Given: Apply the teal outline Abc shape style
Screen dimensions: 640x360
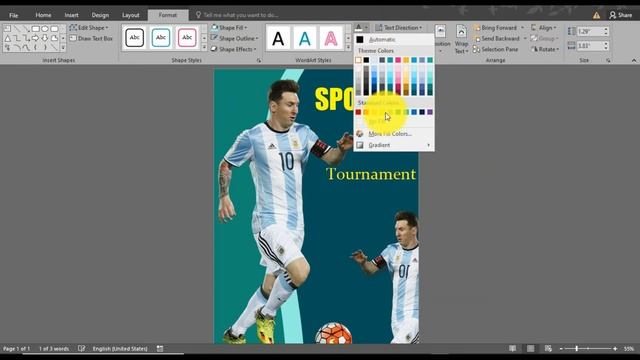Looking at the screenshot, I should pos(161,38).
